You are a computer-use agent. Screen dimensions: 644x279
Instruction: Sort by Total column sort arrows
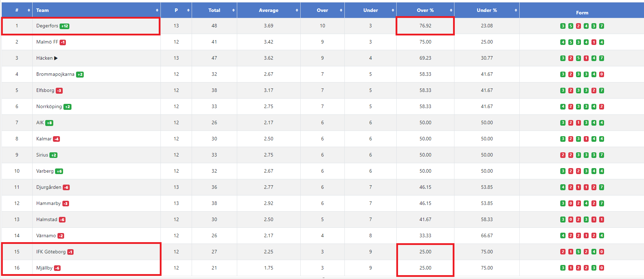click(x=233, y=10)
